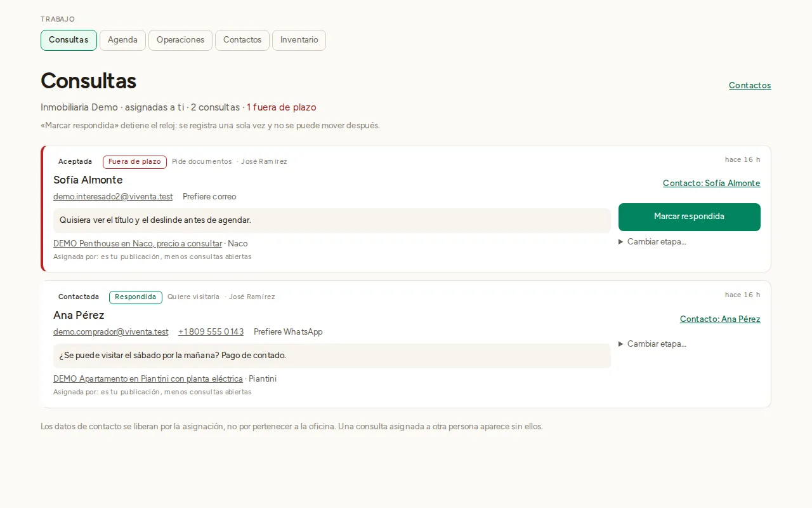Select the Contactos tab
The height and width of the screenshot is (508, 812).
point(242,40)
